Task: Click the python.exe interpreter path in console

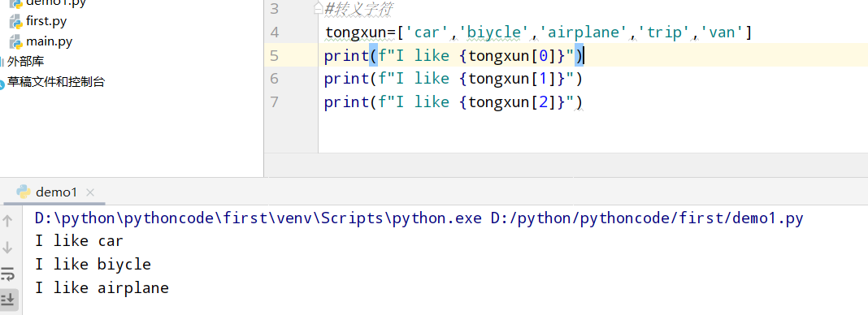Action: point(258,219)
